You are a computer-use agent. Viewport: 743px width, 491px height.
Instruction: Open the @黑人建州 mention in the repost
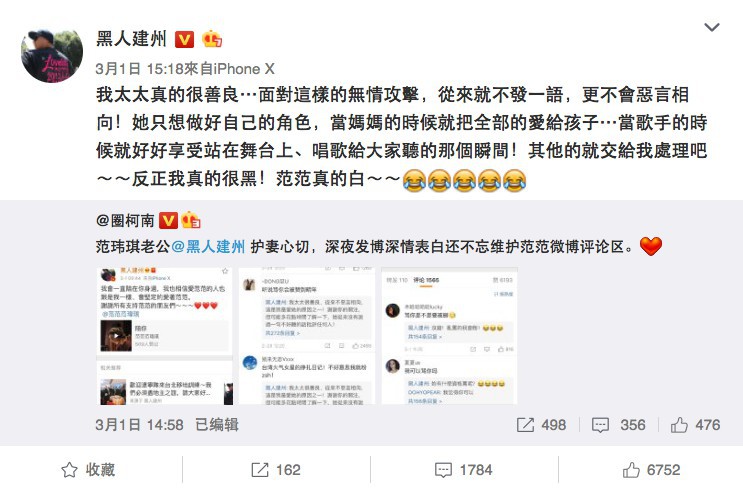coord(208,246)
